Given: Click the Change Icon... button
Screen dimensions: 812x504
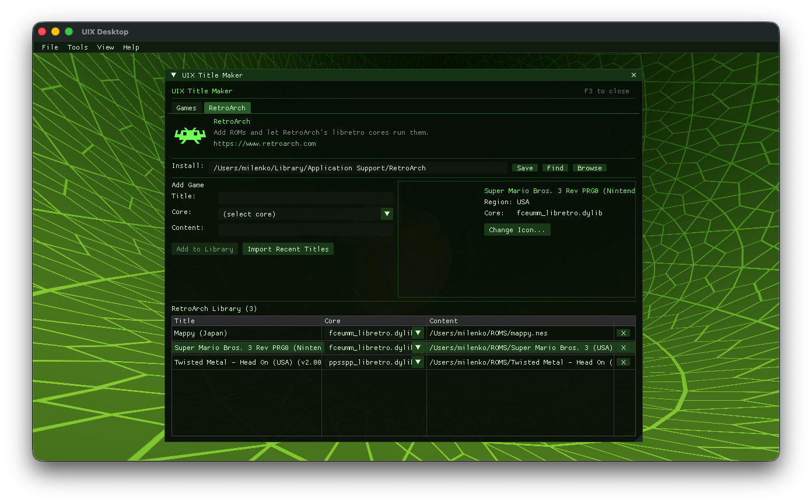Looking at the screenshot, I should [517, 230].
